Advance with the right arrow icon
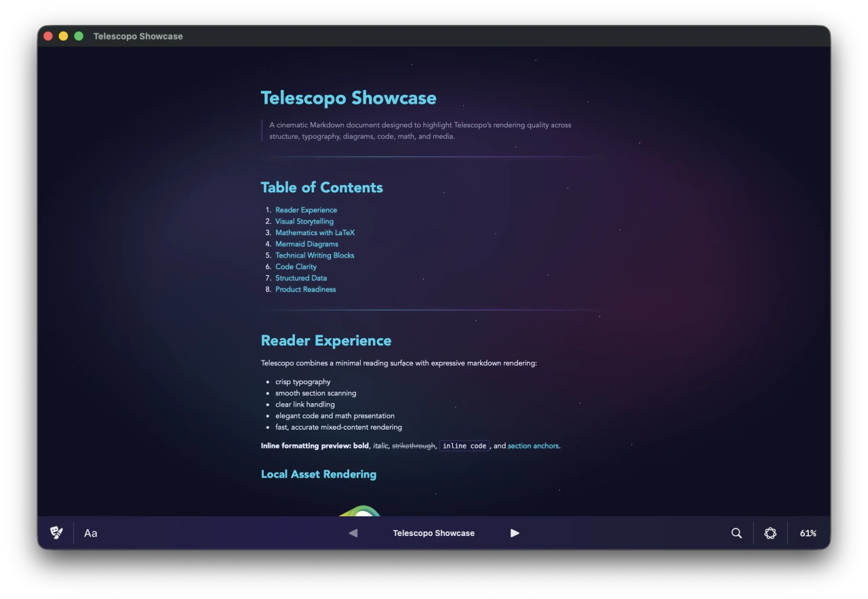868x599 pixels. click(x=515, y=533)
